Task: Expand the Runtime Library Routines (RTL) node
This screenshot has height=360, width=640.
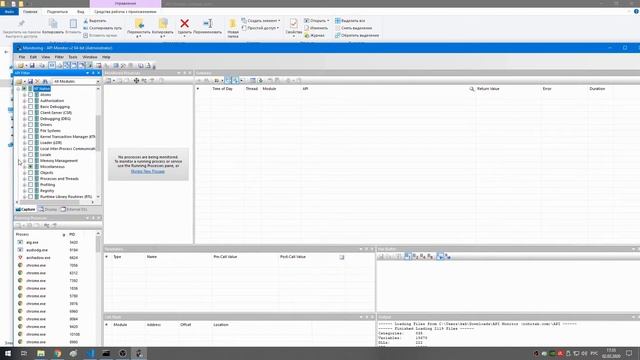Action: 24,197
